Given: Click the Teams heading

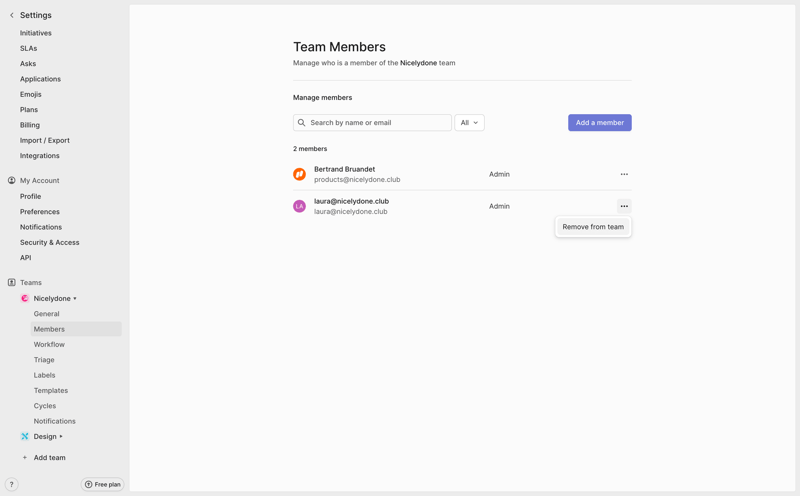Looking at the screenshot, I should point(31,282).
